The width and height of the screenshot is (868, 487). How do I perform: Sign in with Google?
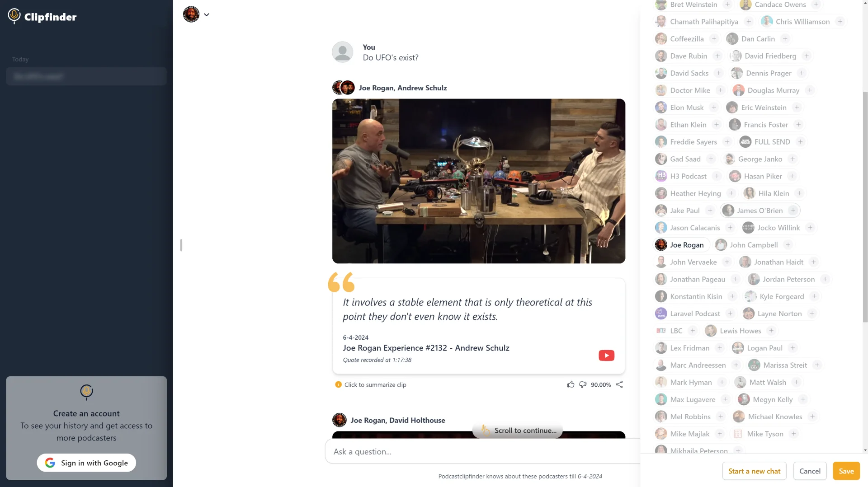pos(86,463)
